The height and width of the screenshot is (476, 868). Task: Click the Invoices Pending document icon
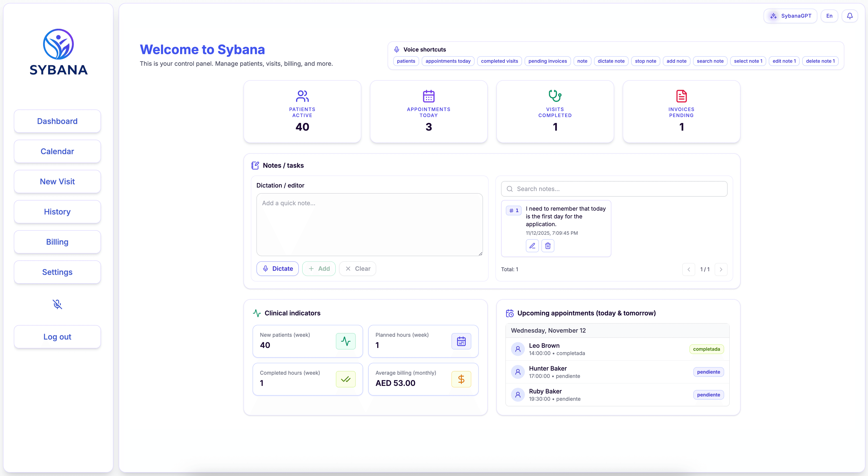(681, 96)
